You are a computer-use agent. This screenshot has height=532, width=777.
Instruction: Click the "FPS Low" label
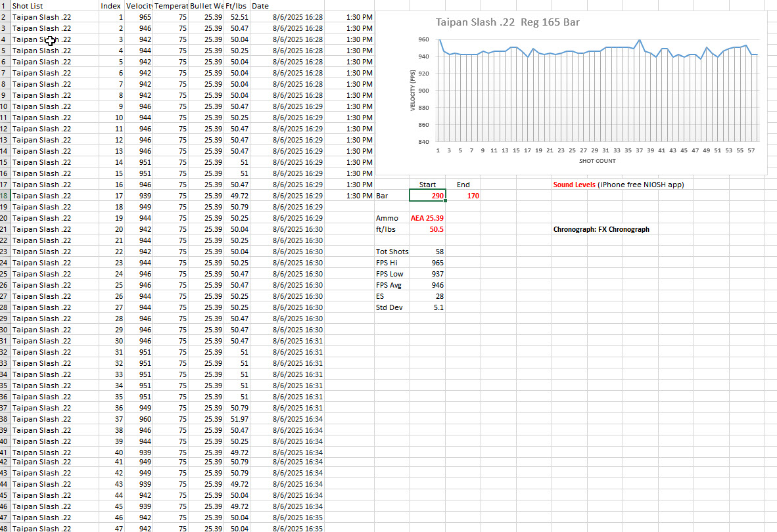pyautogui.click(x=392, y=274)
